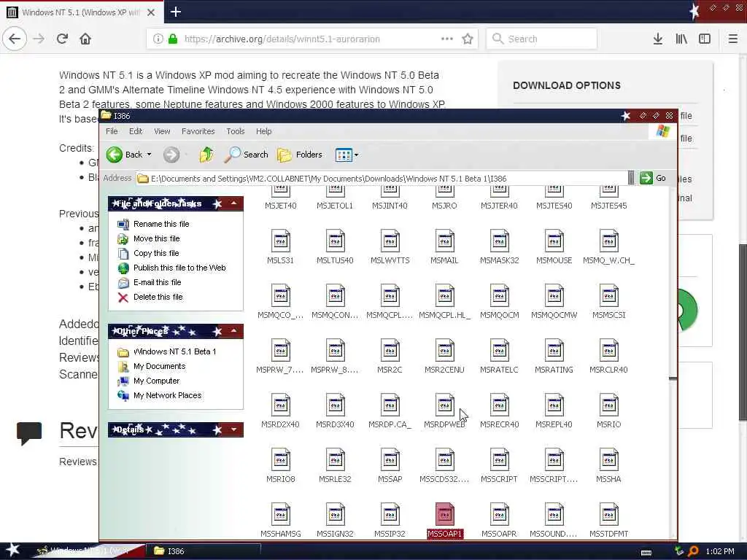Open the Favorites menu
This screenshot has width=747, height=560.
198,131
